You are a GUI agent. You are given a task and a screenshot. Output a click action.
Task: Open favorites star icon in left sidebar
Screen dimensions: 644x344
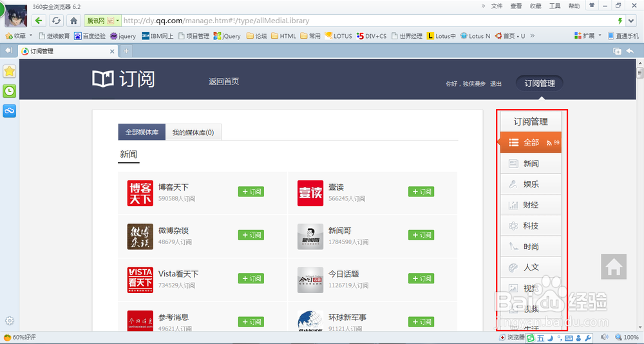[x=10, y=71]
